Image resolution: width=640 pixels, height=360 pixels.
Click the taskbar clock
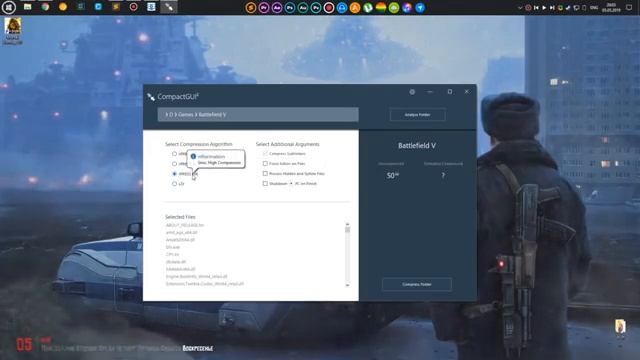pyautogui.click(x=611, y=7)
